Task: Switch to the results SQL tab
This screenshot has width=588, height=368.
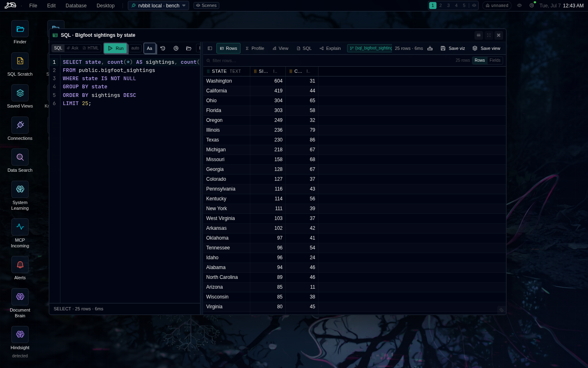Action: (x=304, y=48)
